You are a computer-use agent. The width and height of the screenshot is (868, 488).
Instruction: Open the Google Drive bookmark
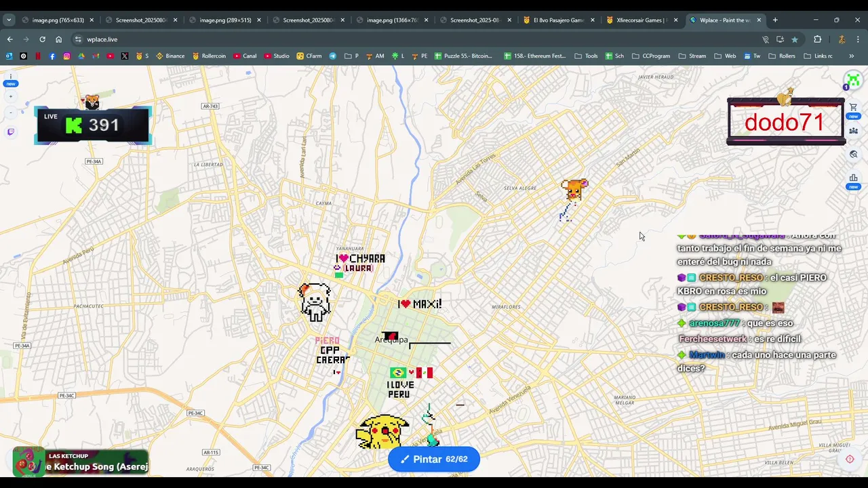[x=81, y=56]
